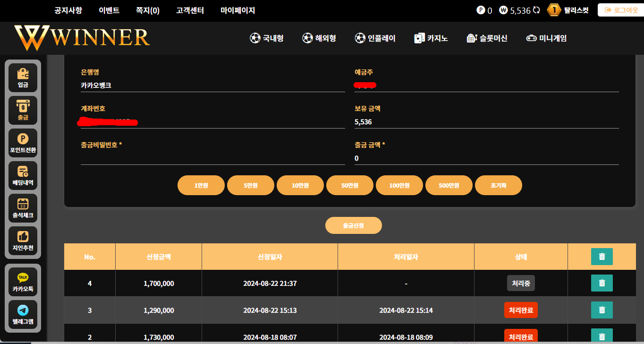This screenshot has height=344, width=644.
Task: Open 출석체크 attendance check icon
Action: 23,208
